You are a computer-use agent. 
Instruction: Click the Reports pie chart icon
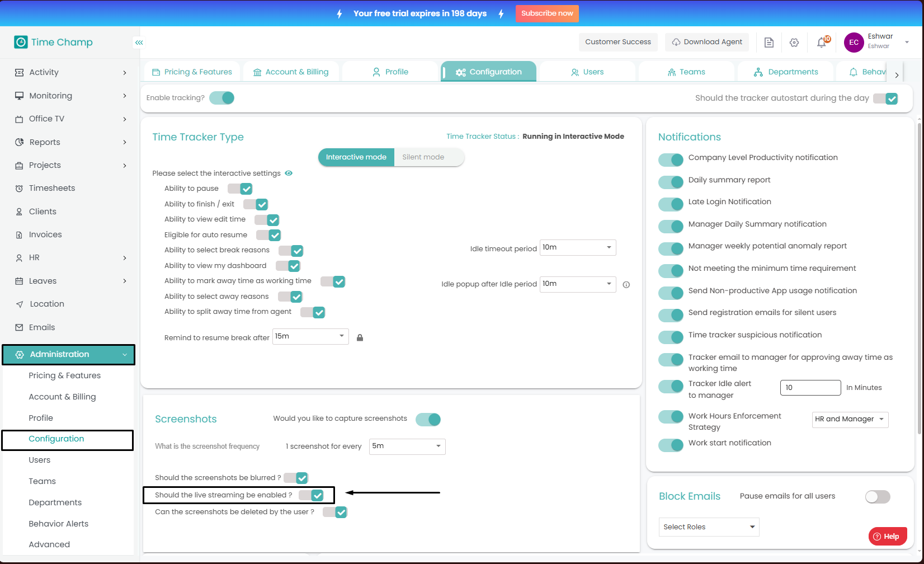tap(19, 142)
